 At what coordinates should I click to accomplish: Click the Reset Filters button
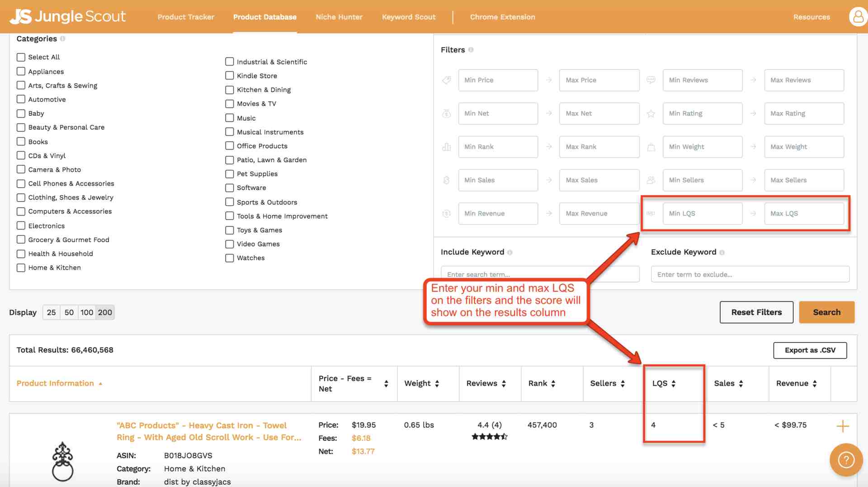pos(756,312)
